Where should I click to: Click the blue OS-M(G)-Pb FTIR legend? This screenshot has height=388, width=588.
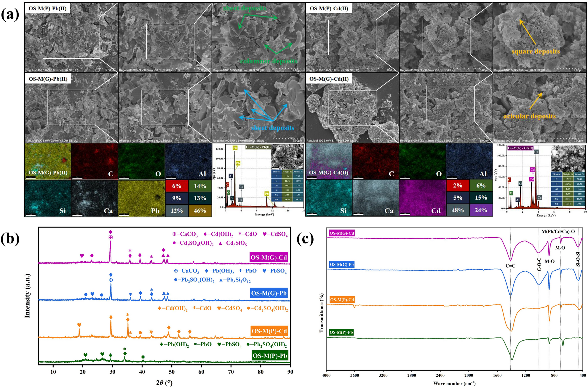tap(342, 264)
